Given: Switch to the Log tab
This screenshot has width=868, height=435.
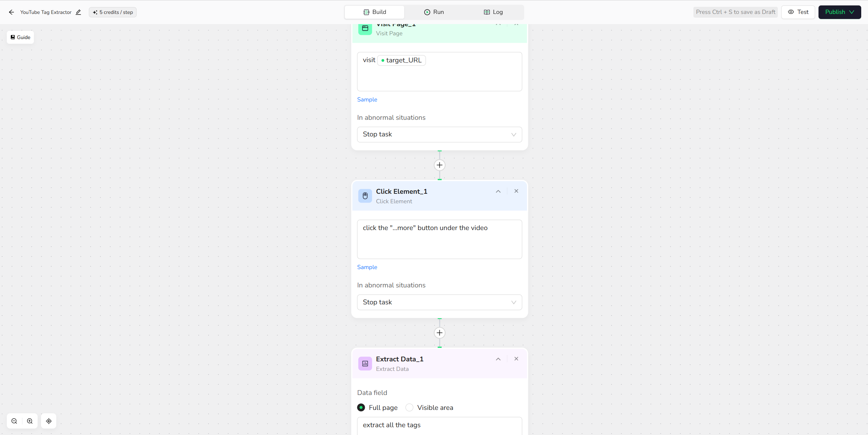Looking at the screenshot, I should tap(493, 12).
